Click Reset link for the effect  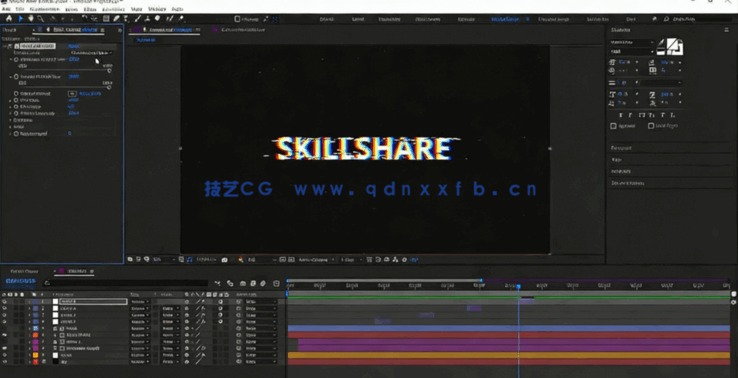click(74, 46)
